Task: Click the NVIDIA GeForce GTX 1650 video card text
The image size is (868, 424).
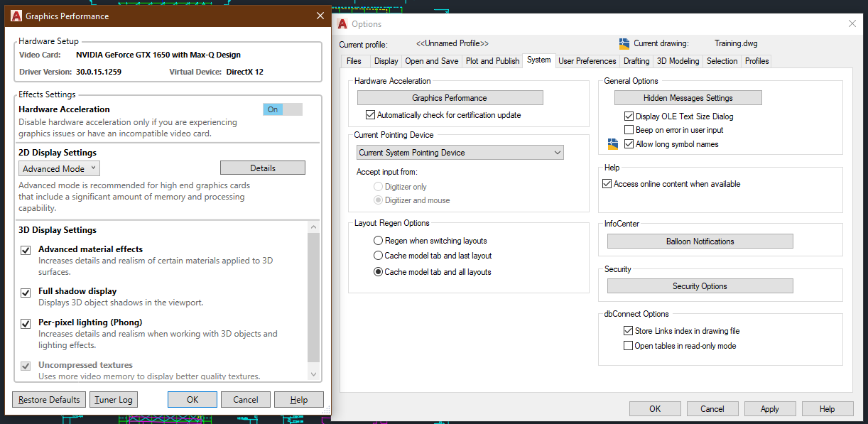Action: (x=158, y=55)
